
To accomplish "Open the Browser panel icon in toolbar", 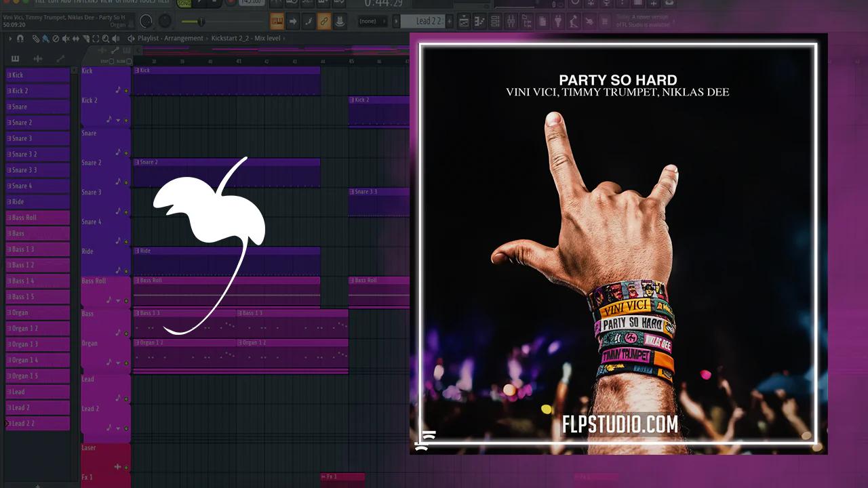I will (527, 21).
